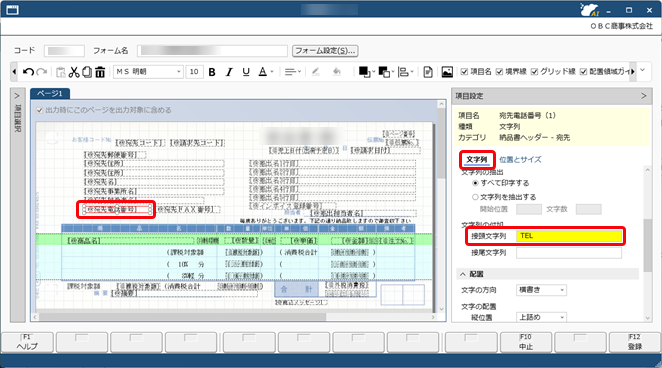The width and height of the screenshot is (662, 368).
Task: Toggle the グリッド線 checkbox
Action: click(x=534, y=72)
